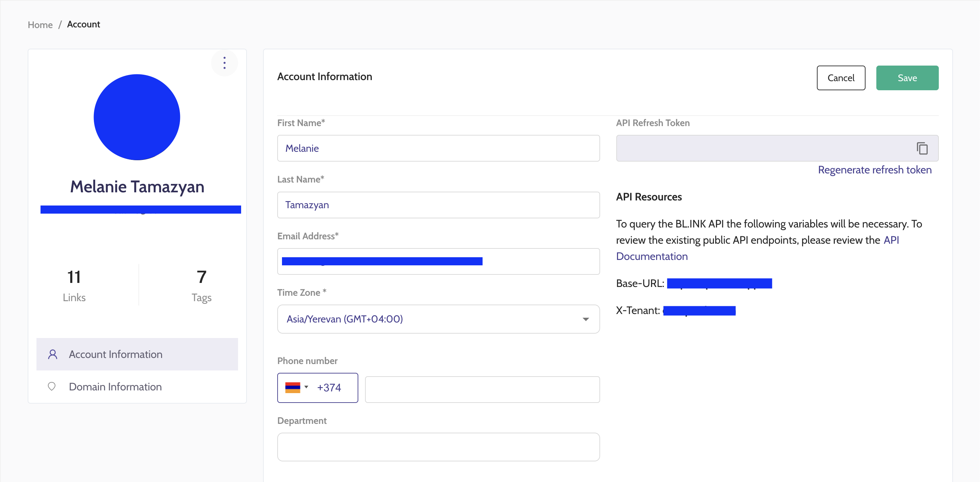Copy the API refresh token
This screenshot has height=482, width=980.
[x=922, y=148]
